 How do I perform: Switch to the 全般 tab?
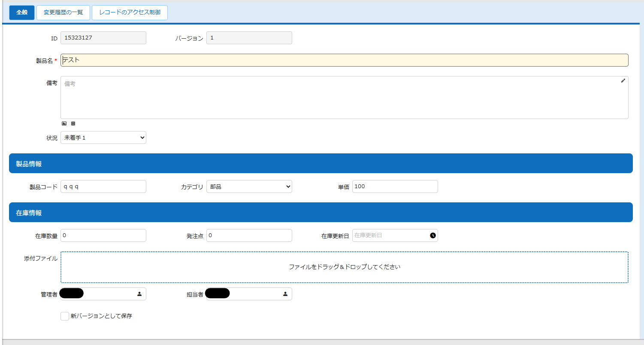(x=22, y=12)
